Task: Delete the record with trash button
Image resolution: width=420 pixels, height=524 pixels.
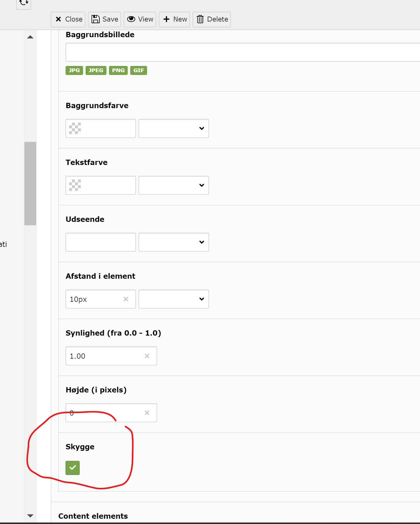Action: click(x=212, y=19)
